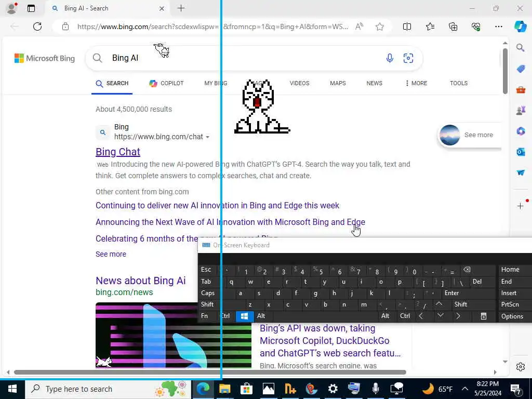This screenshot has width=532, height=399.
Task: Open 'Announcing the Next Wave of AI' link
Action: click(x=230, y=222)
